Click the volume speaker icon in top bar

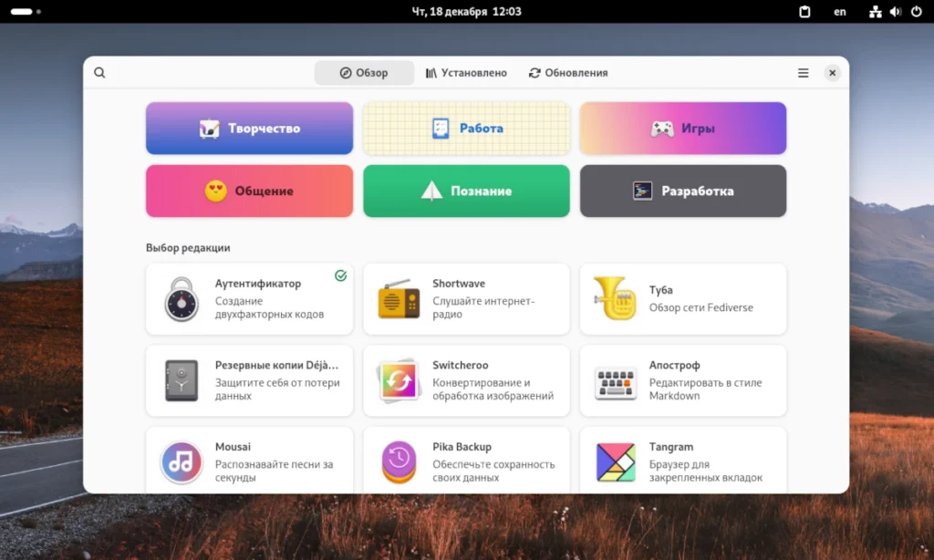click(x=896, y=11)
